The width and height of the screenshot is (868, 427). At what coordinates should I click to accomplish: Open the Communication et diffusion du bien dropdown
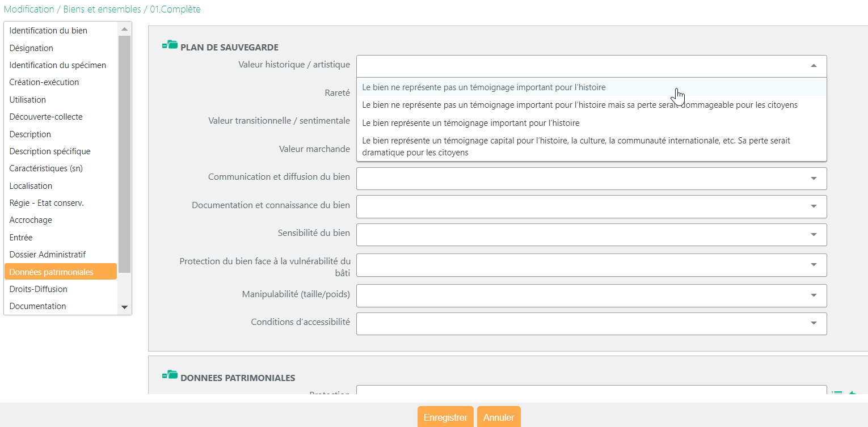coord(591,179)
